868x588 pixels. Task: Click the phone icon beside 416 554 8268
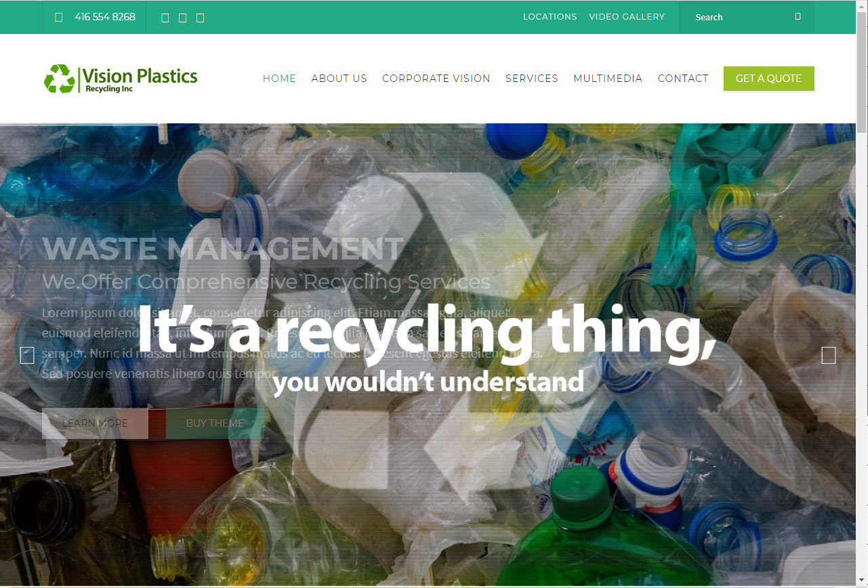[x=59, y=17]
